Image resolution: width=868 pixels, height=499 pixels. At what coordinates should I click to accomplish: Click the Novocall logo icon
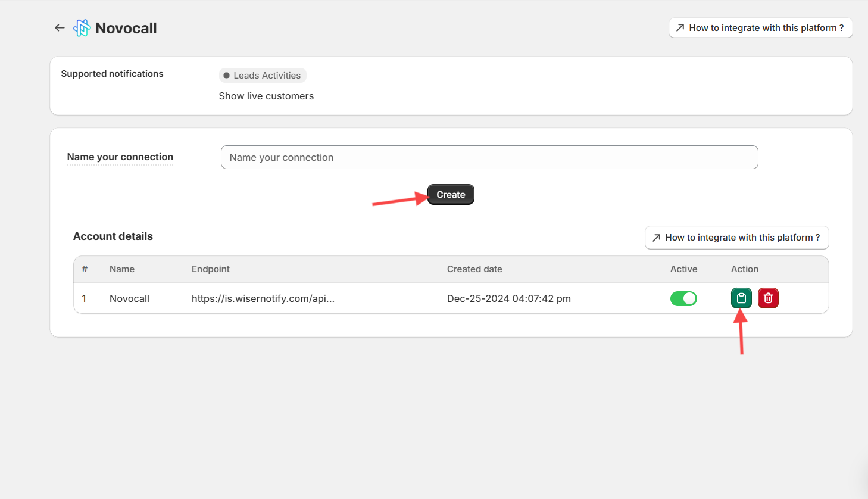(x=82, y=28)
